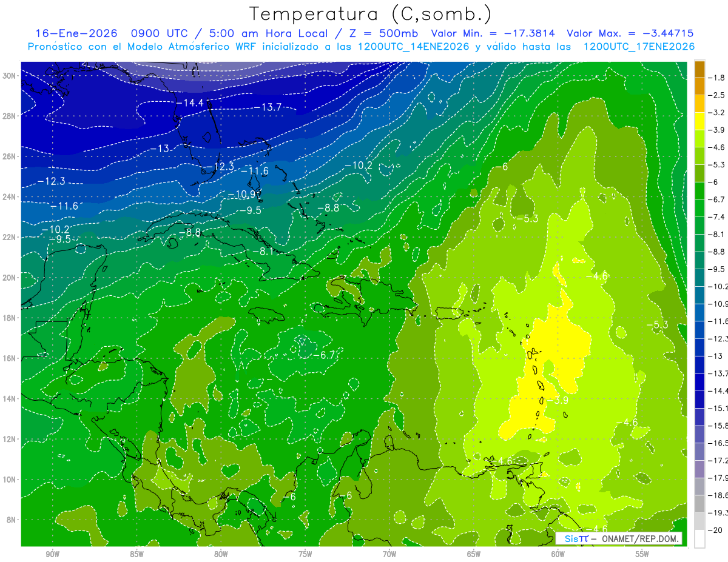
Task: Pick the dark blue swatch between -13.7 and -14.4
Action: [x=699, y=382]
